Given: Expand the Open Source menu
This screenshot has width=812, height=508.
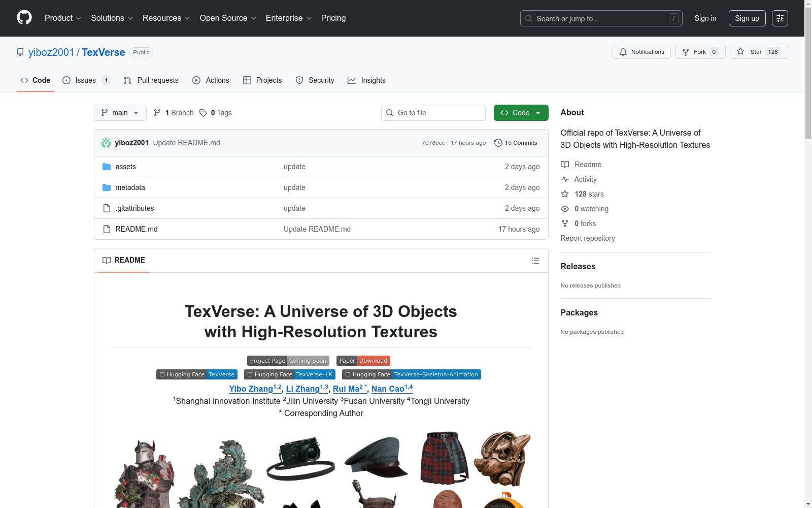Looking at the screenshot, I should [x=228, y=18].
